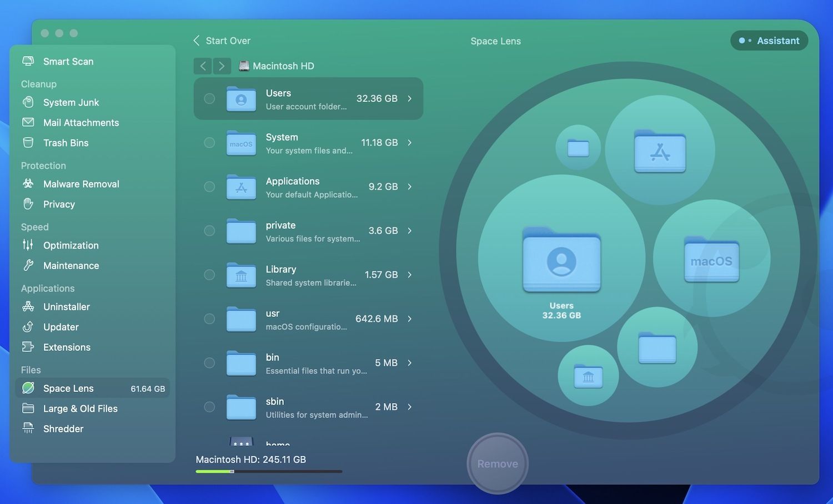Check the Library folder selection circle
833x504 pixels.
pyautogui.click(x=209, y=275)
